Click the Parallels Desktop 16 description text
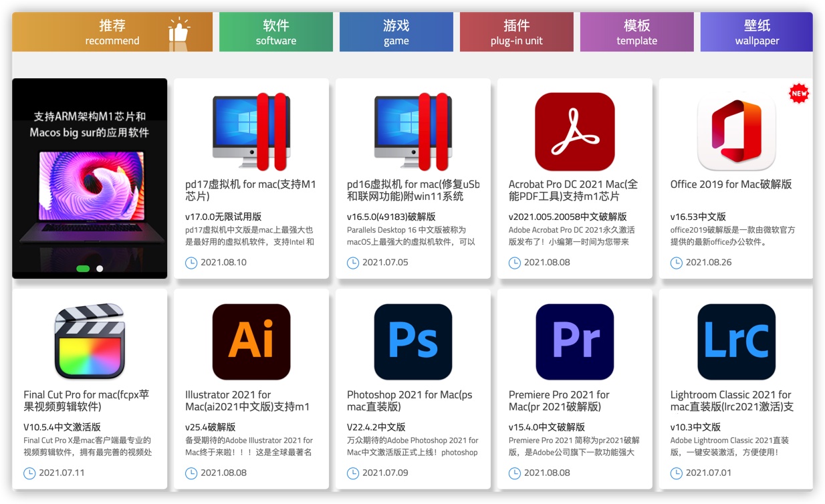The height and width of the screenshot is (504, 825). pos(410,236)
